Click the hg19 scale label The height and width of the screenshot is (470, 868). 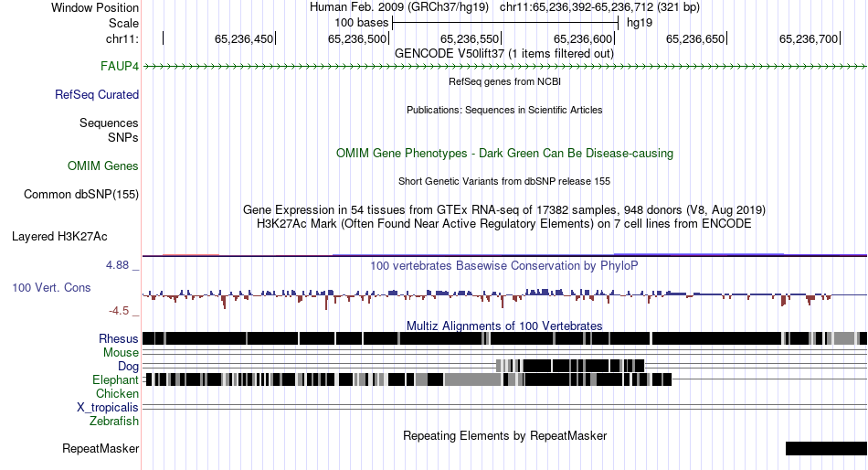[640, 23]
